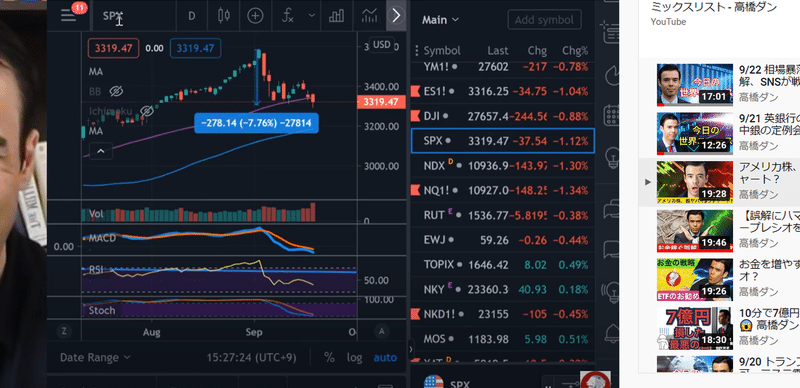The height and width of the screenshot is (388, 800).
Task: Open the 12:26 video thumbnail
Action: tap(694, 133)
